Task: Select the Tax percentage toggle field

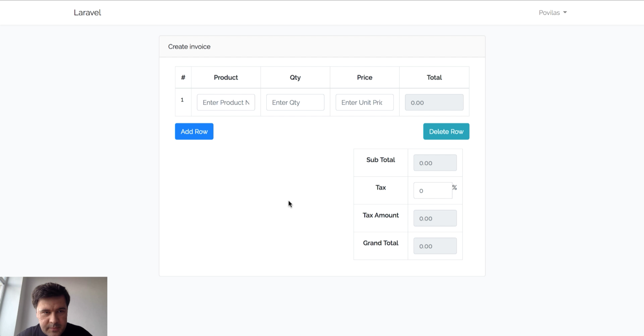Action: point(433,190)
